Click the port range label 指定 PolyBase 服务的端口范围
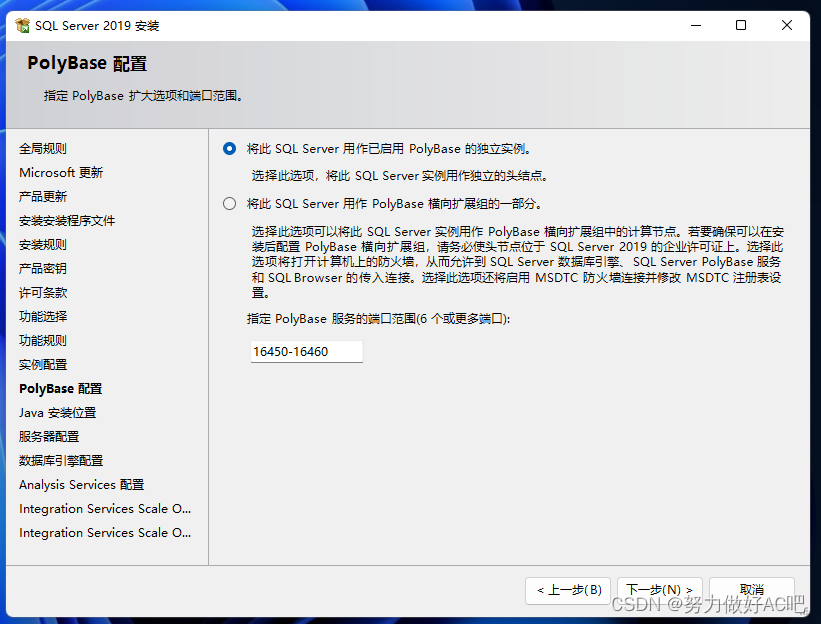The image size is (821, 624). (379, 319)
